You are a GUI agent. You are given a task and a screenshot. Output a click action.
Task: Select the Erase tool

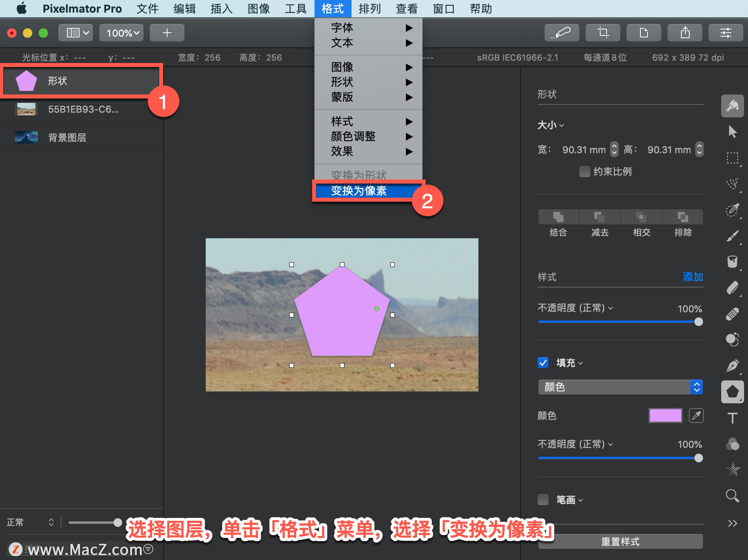pyautogui.click(x=732, y=288)
